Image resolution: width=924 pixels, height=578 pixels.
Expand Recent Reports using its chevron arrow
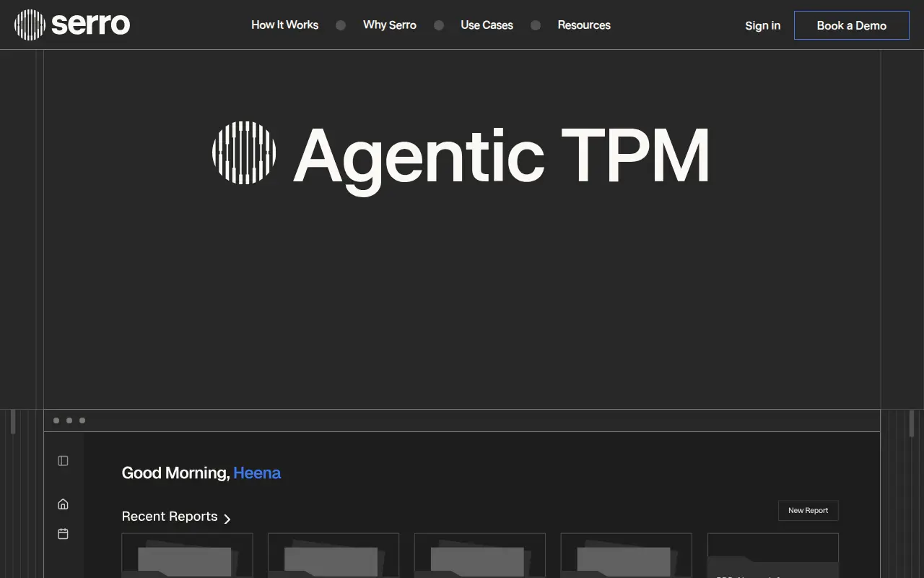(x=227, y=519)
